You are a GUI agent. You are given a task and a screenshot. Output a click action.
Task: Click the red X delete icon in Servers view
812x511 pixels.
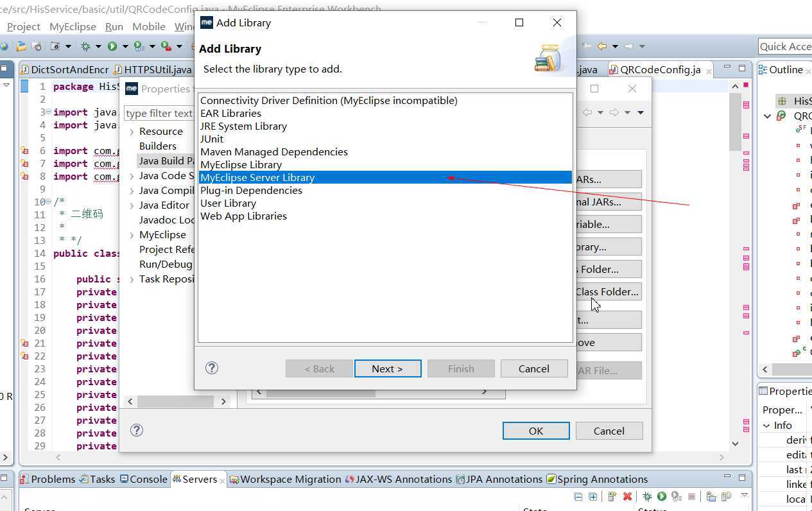(628, 496)
